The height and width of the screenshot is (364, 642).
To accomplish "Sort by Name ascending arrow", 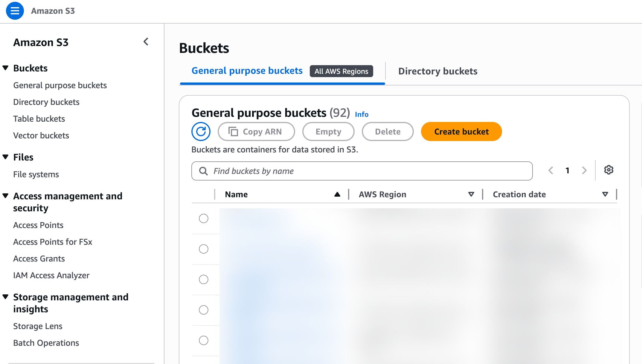I will click(337, 195).
